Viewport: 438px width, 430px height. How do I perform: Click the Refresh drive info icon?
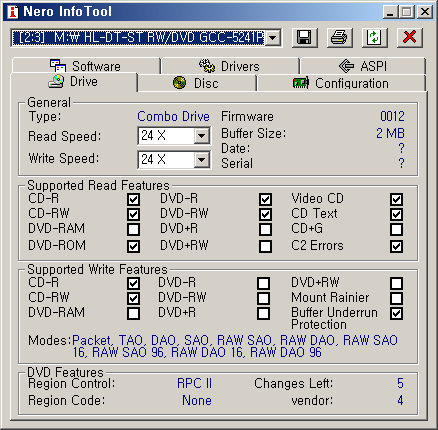pos(374,37)
